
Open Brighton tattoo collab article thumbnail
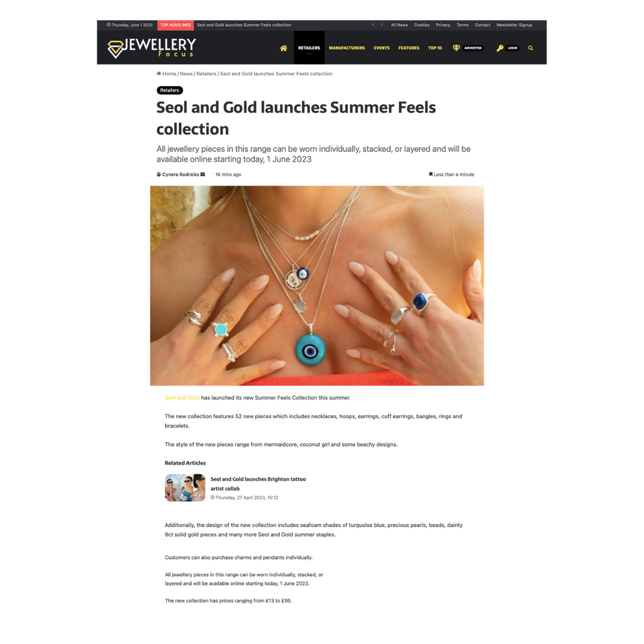(185, 487)
